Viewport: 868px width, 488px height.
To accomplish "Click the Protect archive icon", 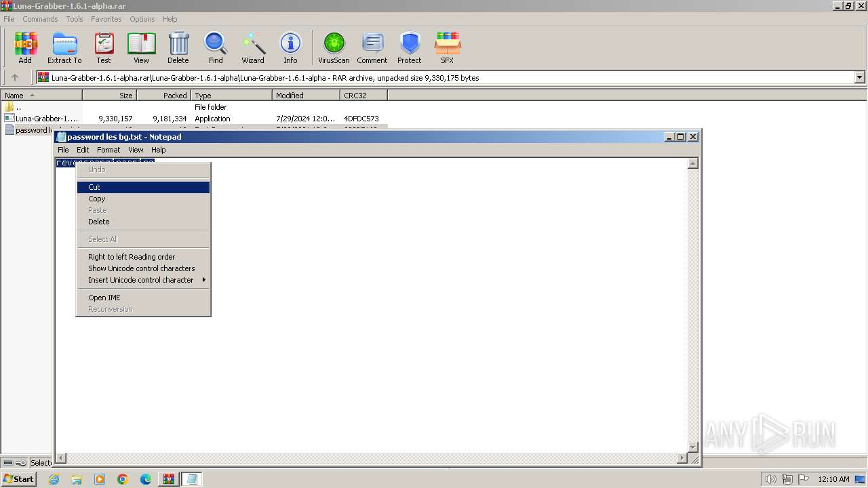I will (410, 48).
